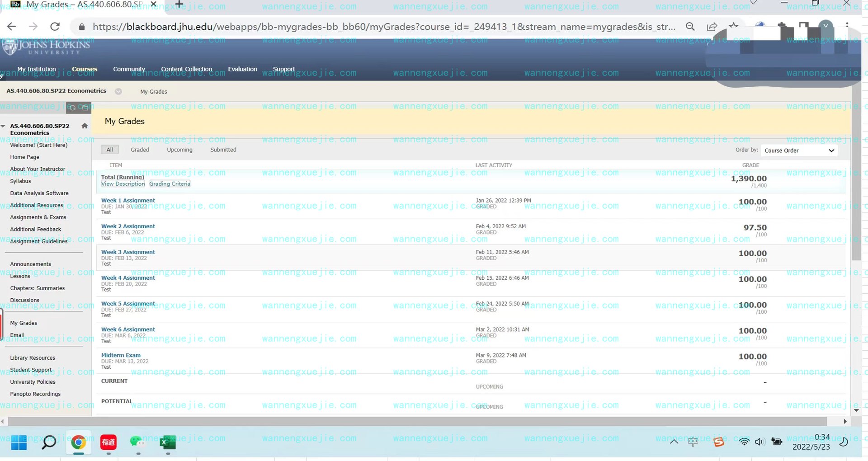
Task: Click the Johns Hopkins University logo
Action: tap(46, 47)
